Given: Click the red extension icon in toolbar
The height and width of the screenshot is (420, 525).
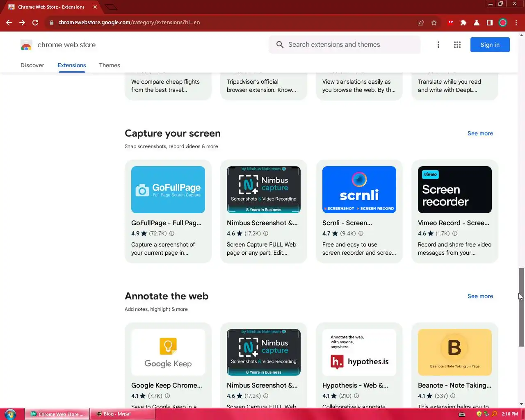Looking at the screenshot, I should point(450,23).
